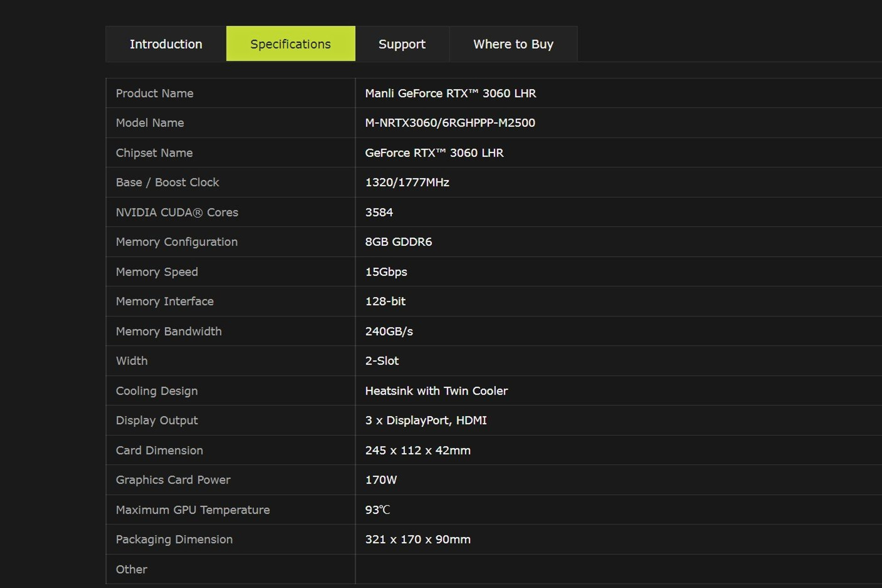Select 'Manli GeForce RTX™ 3060 LHR' product value
The width and height of the screenshot is (882, 588).
coord(451,93)
